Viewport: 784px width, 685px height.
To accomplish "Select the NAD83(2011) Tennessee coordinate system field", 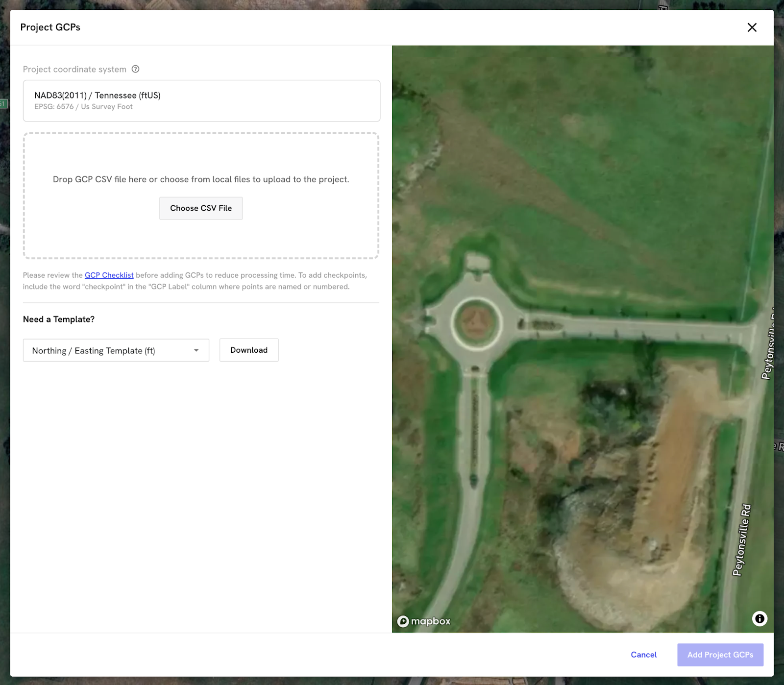I will [201, 101].
